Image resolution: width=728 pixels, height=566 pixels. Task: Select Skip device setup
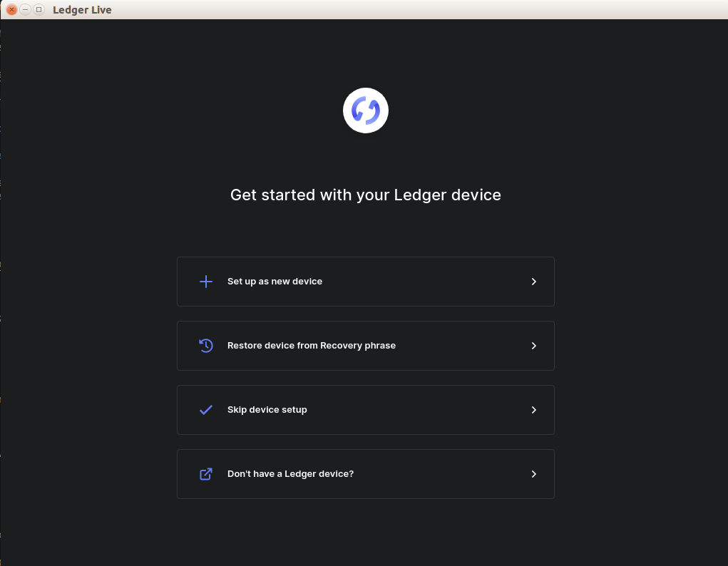[365, 409]
